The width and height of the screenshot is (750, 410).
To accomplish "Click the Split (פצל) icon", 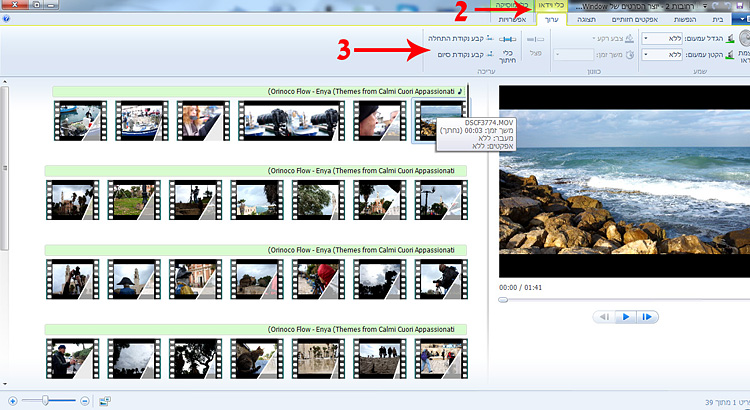I will coord(535,41).
